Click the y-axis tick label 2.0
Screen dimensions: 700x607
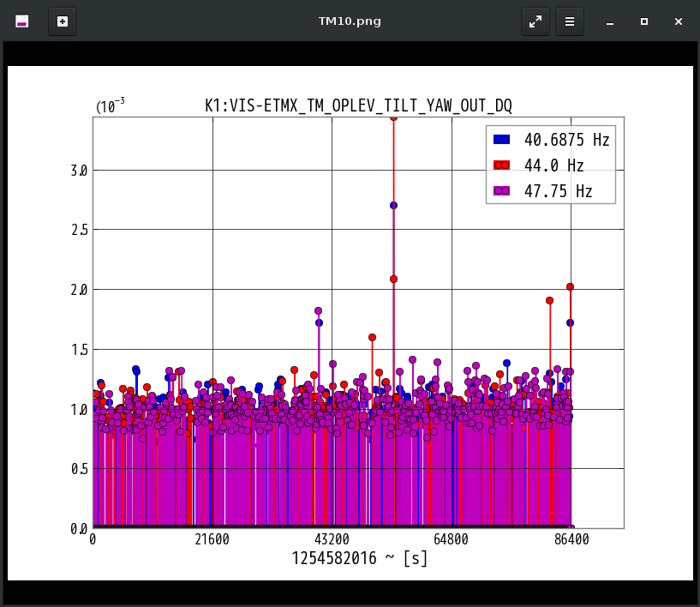tap(79, 290)
